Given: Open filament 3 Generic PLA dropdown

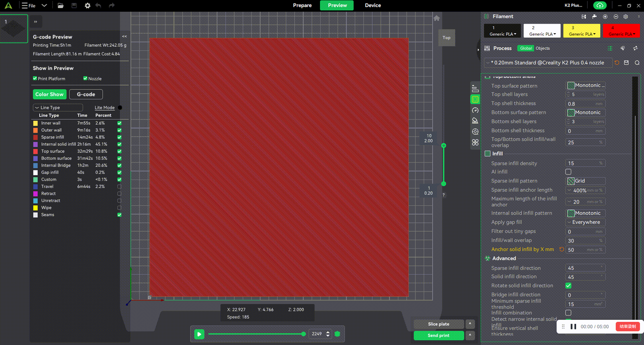Looking at the screenshot, I should coord(581,31).
